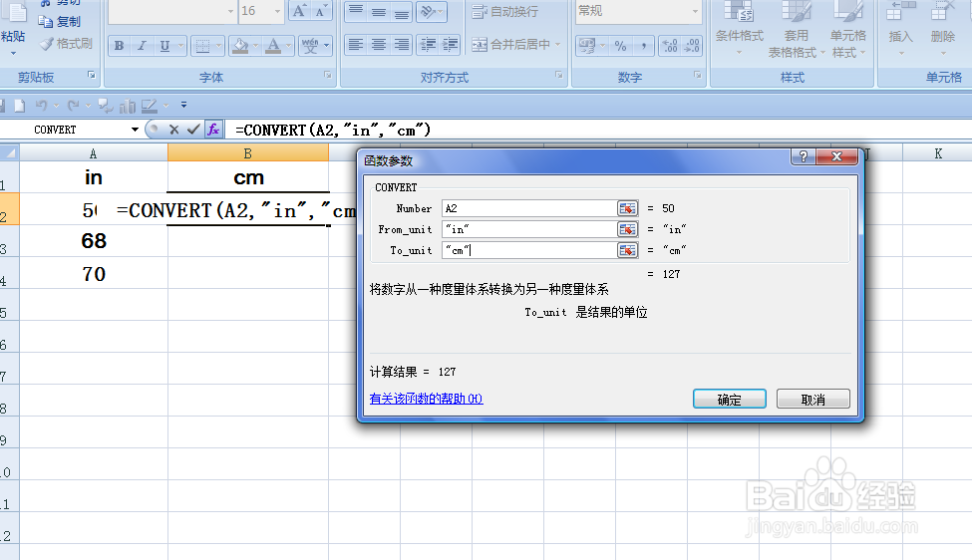The height and width of the screenshot is (560, 972).
Task: Open 对齐方式 alignment dialog launcher
Action: pyautogui.click(x=559, y=76)
